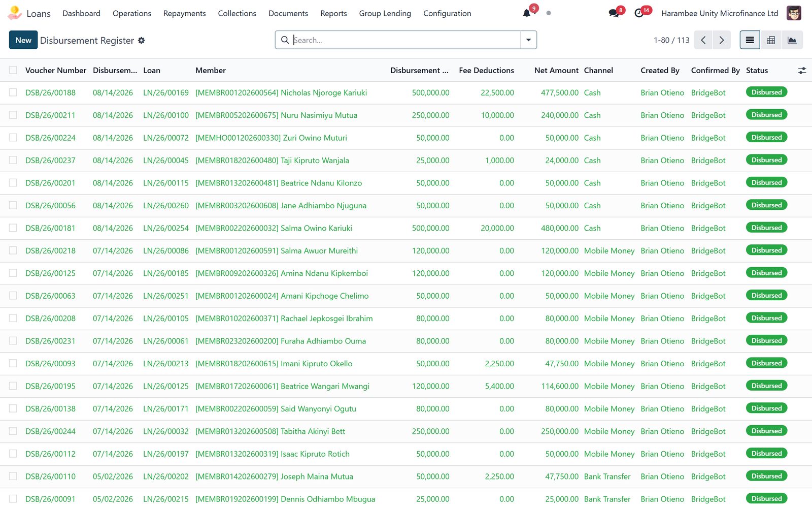Open the chat messages icon
The height and width of the screenshot is (508, 812).
tap(614, 13)
